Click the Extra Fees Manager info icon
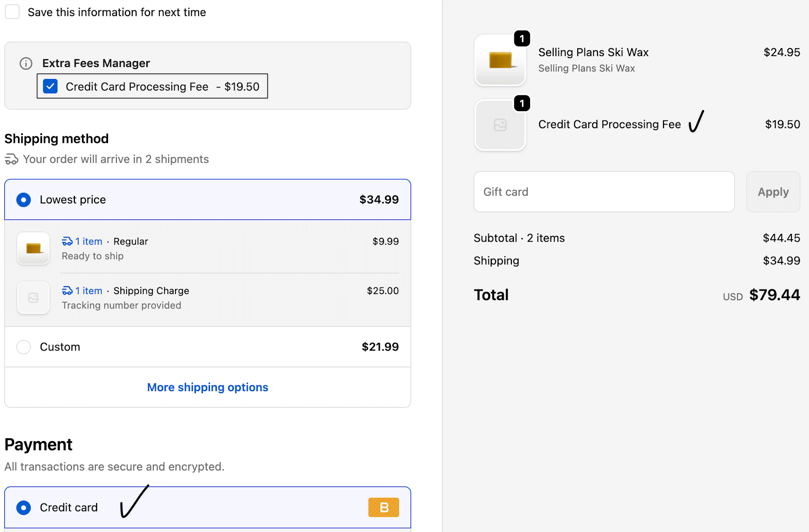The image size is (809, 532). tap(26, 63)
